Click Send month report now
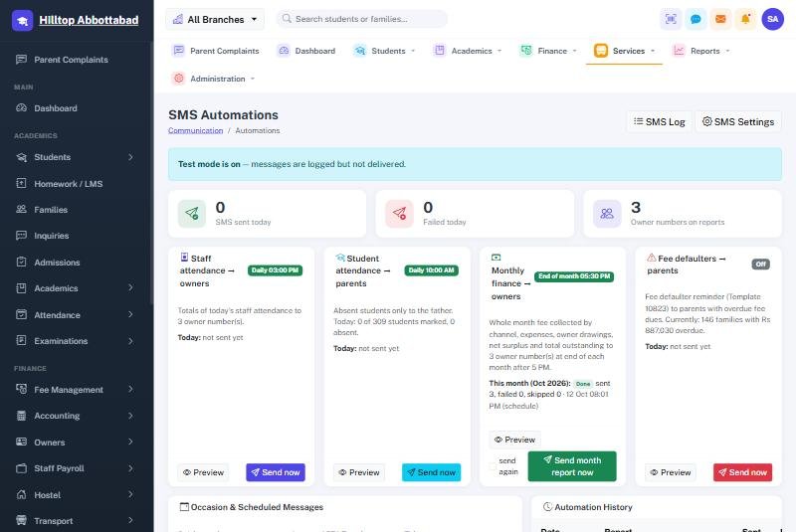The image size is (796, 532). [x=572, y=466]
